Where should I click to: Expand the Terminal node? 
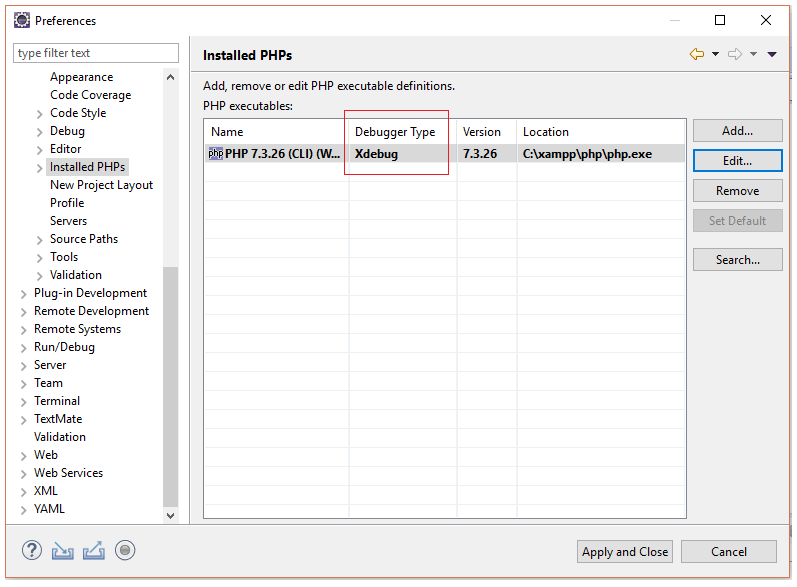click(23, 402)
